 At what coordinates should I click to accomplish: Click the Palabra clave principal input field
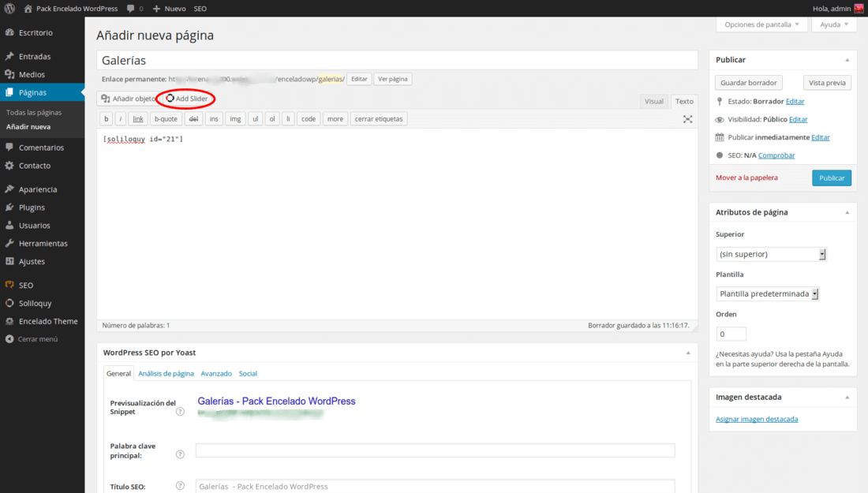435,450
